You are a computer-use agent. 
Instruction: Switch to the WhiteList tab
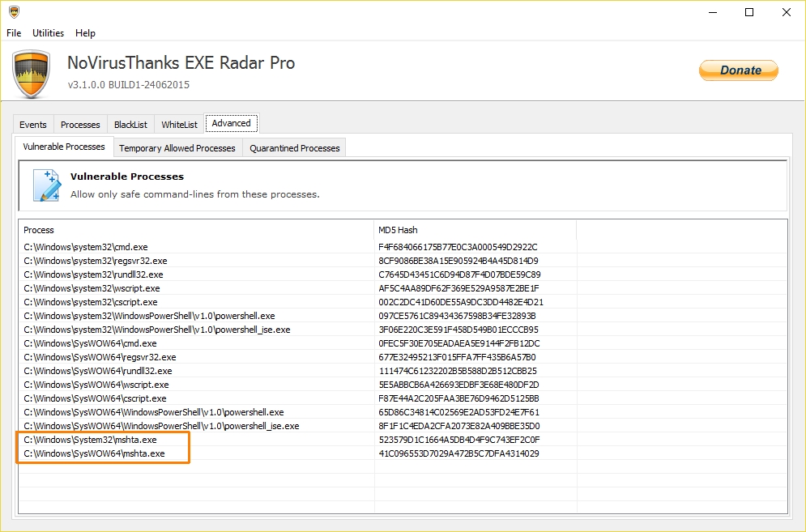(x=179, y=125)
